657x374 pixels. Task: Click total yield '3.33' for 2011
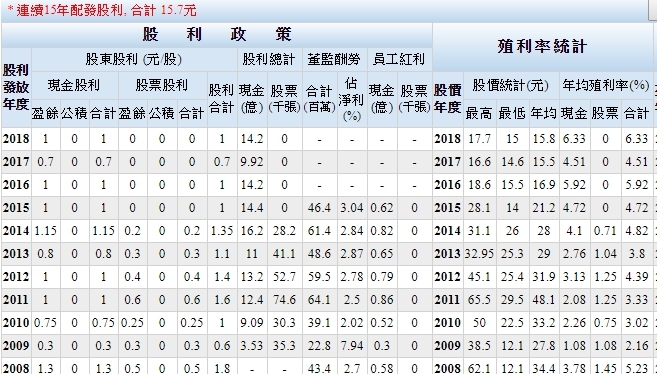point(637,300)
